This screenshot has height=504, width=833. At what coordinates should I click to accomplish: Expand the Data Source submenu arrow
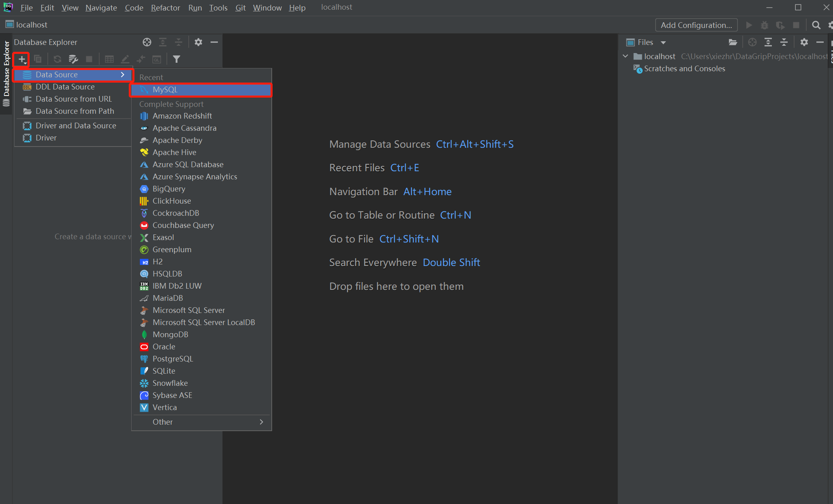122,74
